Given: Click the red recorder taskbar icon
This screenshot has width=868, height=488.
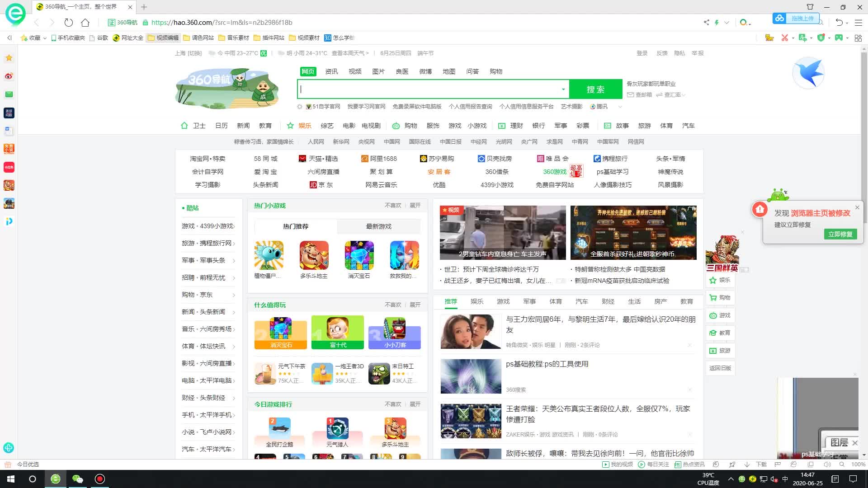Looking at the screenshot, I should pyautogui.click(x=100, y=479).
